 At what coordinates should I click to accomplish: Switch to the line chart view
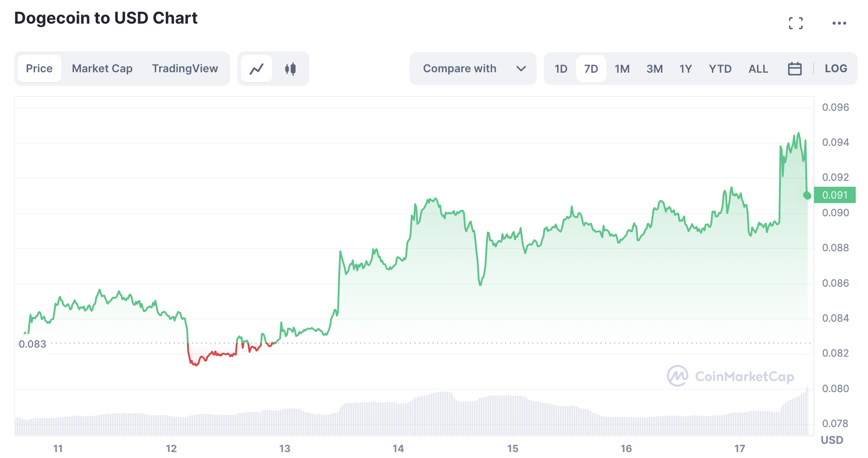(x=256, y=69)
